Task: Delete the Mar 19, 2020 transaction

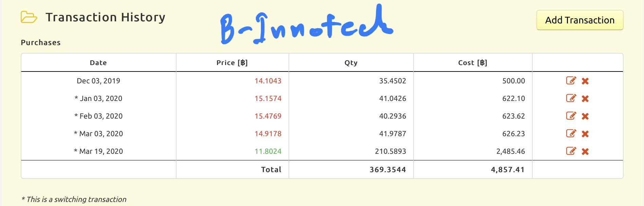Action: click(x=585, y=151)
